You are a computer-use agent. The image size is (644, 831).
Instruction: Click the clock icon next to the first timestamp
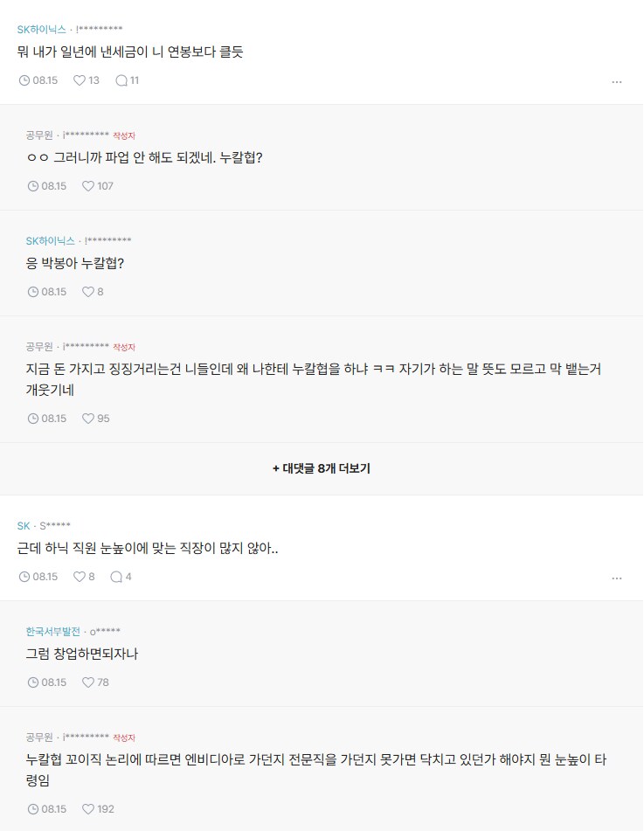(24, 80)
